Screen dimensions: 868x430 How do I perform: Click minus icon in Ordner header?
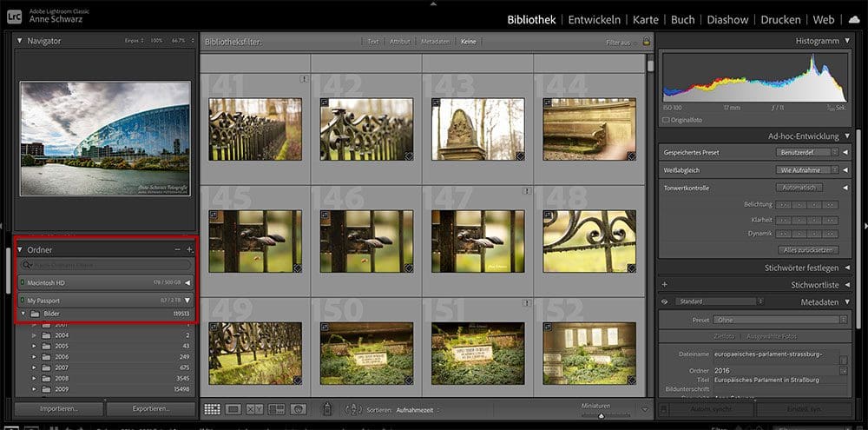(177, 250)
